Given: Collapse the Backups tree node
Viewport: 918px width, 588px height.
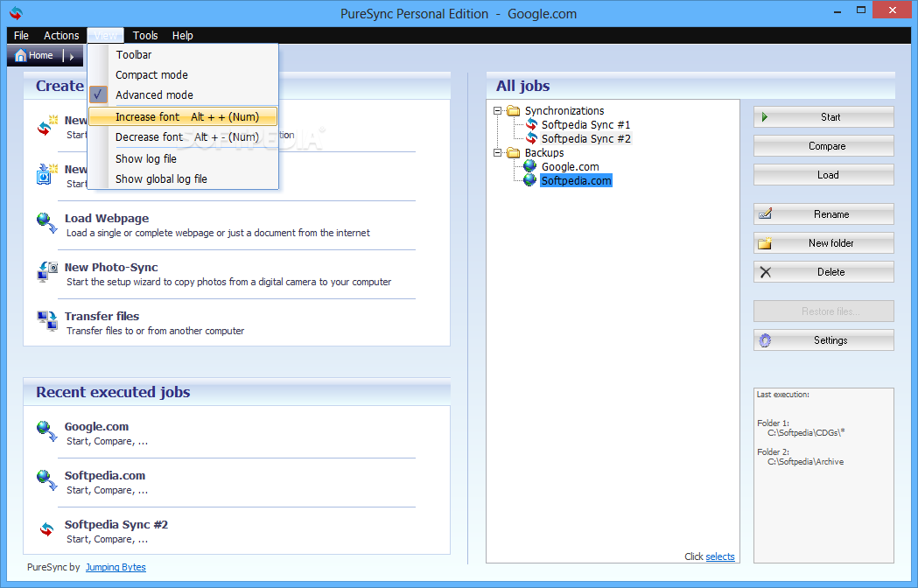Looking at the screenshot, I should 497,153.
